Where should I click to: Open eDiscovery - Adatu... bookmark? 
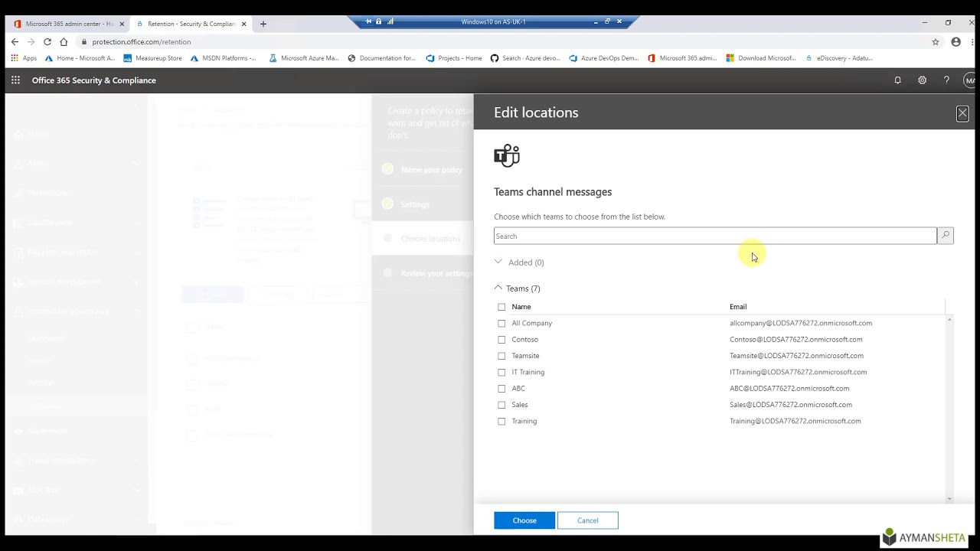click(838, 58)
